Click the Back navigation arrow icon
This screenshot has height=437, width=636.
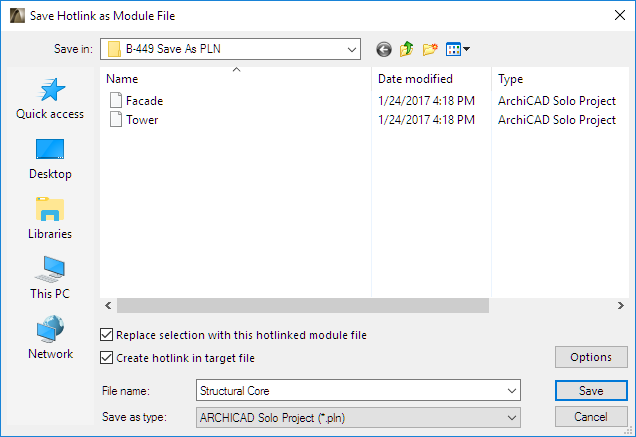[384, 48]
